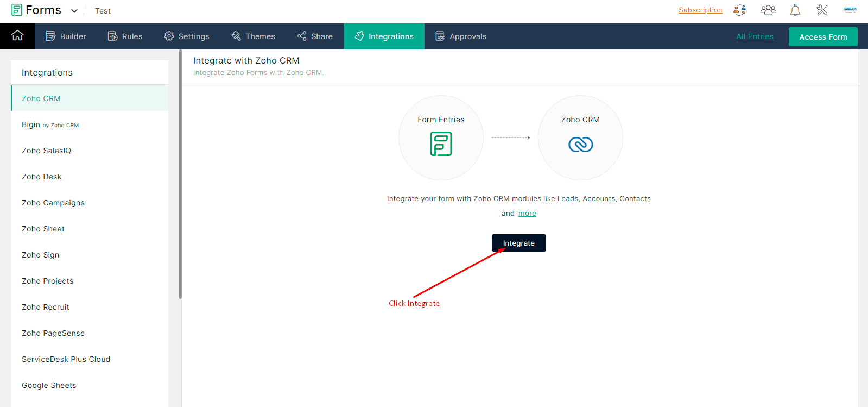Click the Approvals document icon

pyautogui.click(x=440, y=36)
